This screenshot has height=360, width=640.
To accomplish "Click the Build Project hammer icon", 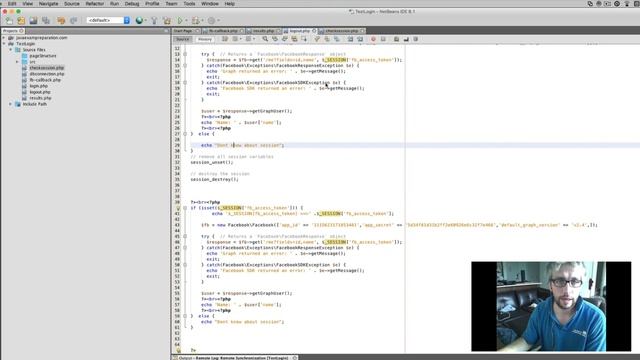I will point(154,20).
